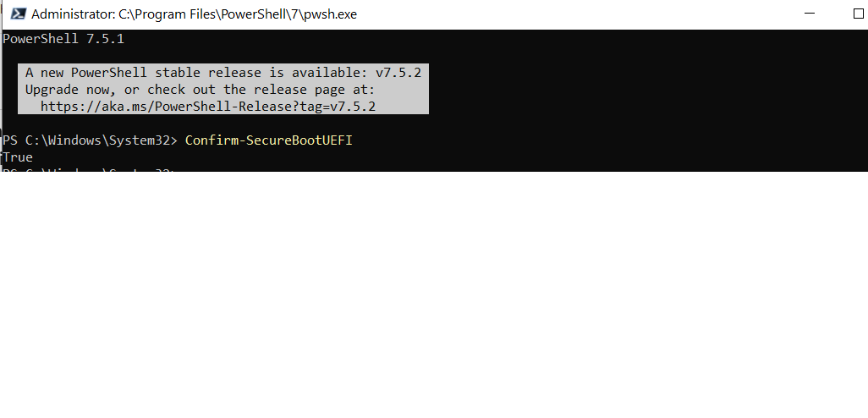
Task: Maximize the pwsh.exe window
Action: coord(858,14)
